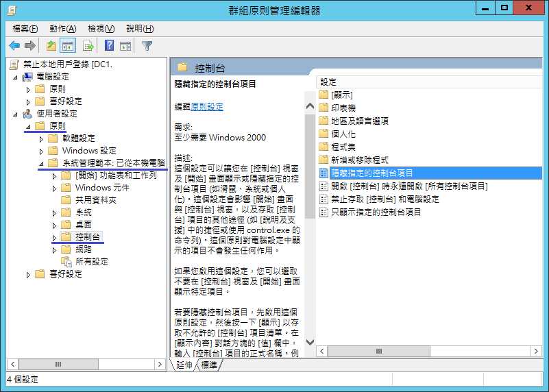Click setting icon of 開啟 [控制台] 時永遠開啟

point(324,186)
